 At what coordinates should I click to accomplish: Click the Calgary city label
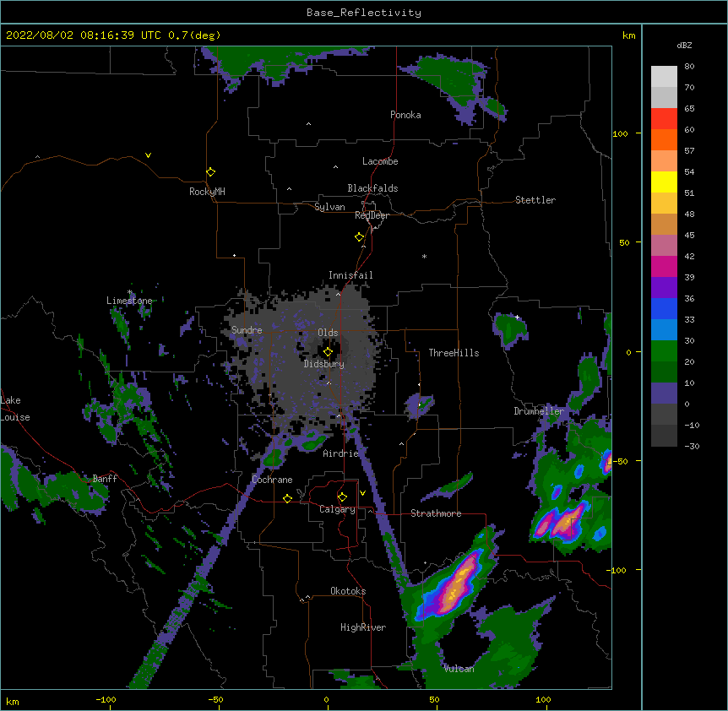tap(337, 509)
